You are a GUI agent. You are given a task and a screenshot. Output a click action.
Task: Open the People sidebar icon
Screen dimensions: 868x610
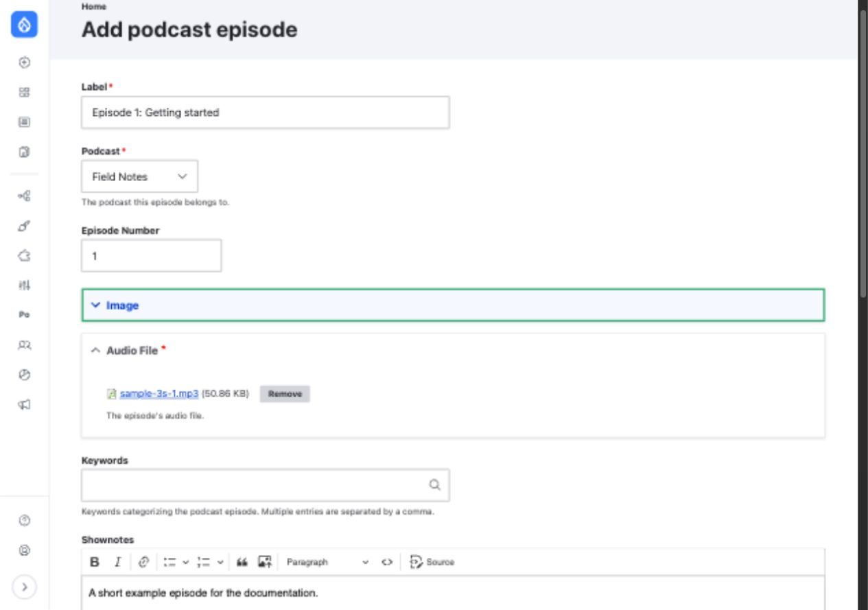click(24, 345)
